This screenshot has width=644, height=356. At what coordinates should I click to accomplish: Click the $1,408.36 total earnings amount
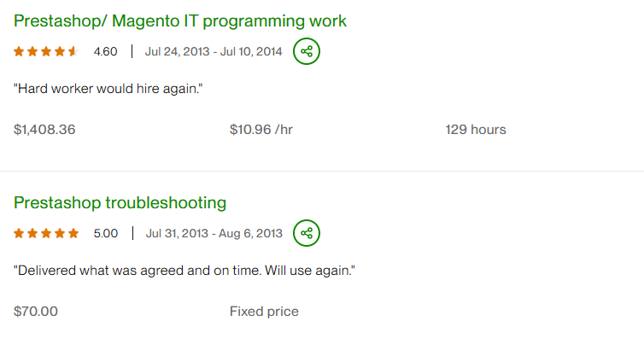pyautogui.click(x=44, y=130)
